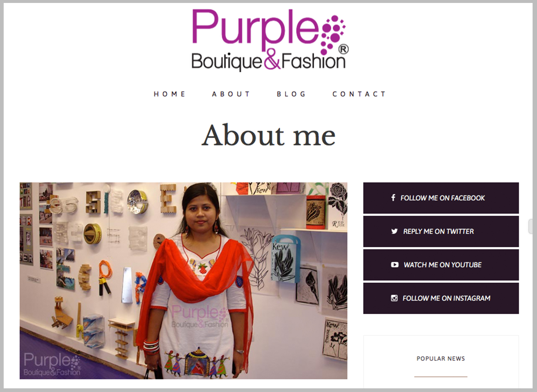
Task: Click the Purple Boutique & Fashion logo
Action: pyautogui.click(x=270, y=40)
